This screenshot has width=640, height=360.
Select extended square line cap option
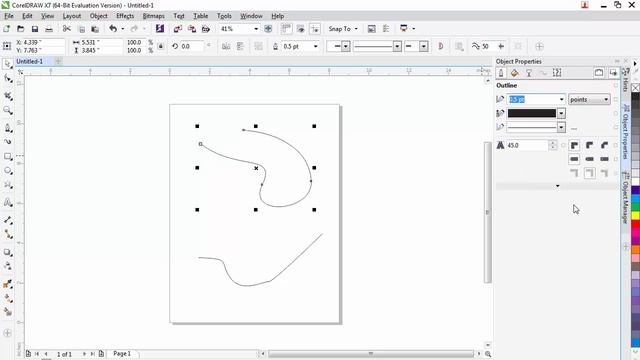pos(604,159)
